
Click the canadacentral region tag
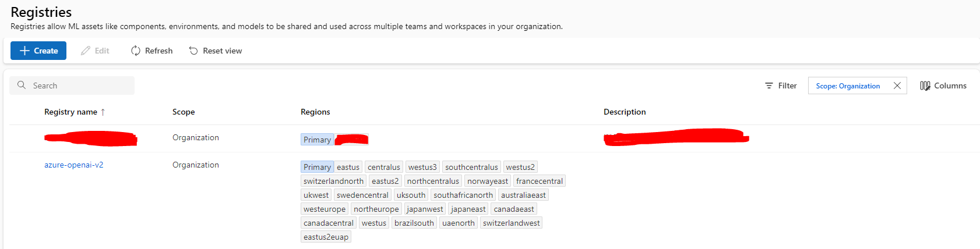tap(328, 223)
